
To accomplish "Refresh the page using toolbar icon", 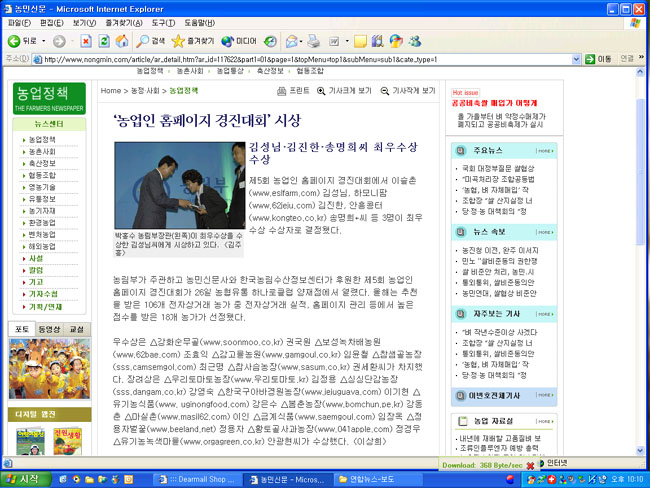I will [104, 41].
